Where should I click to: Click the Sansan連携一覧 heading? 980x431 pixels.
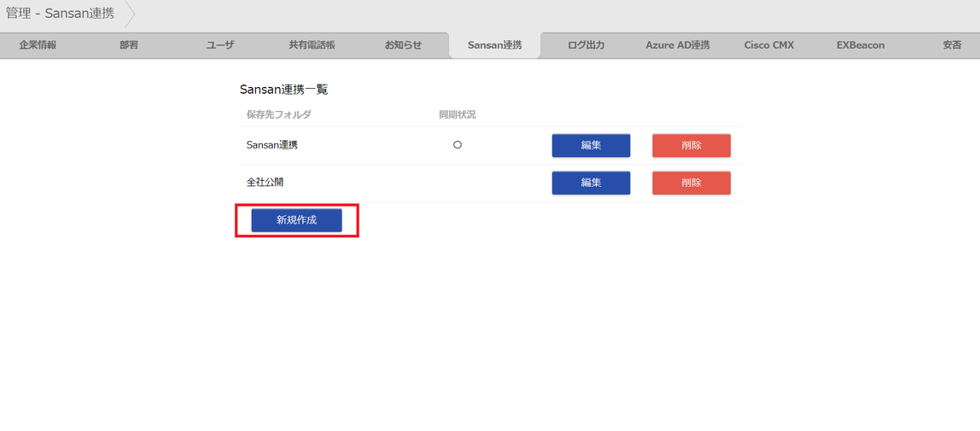point(284,90)
